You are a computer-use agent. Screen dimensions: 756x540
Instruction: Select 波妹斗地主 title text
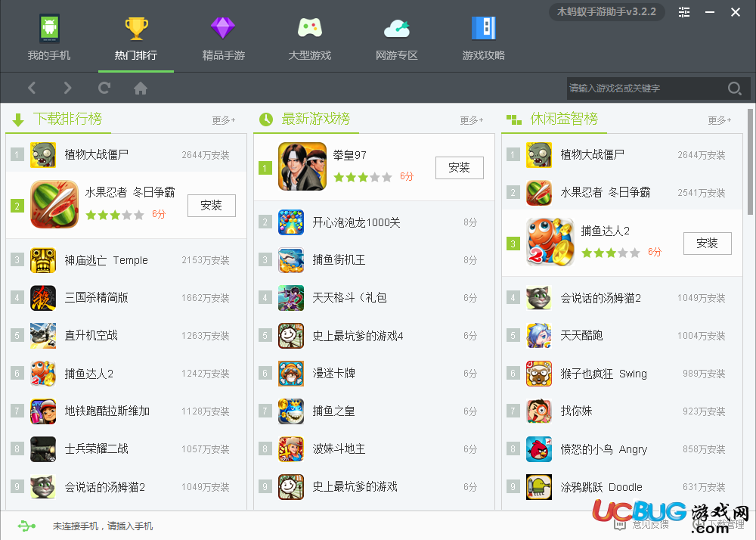[339, 449]
